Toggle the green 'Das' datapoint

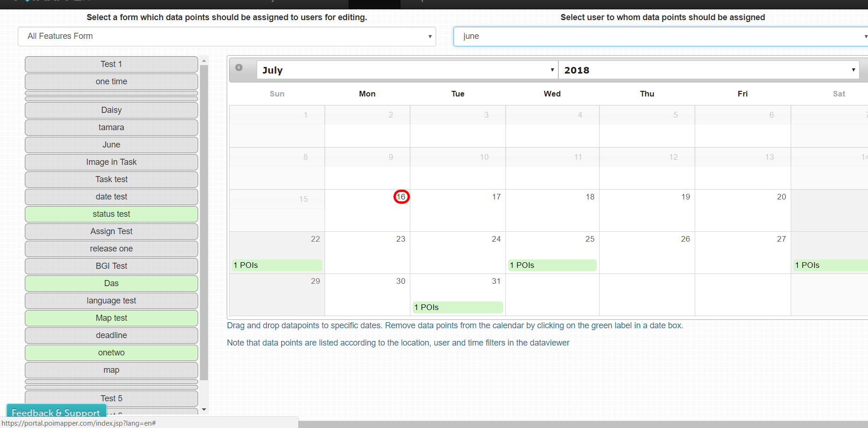click(x=111, y=283)
